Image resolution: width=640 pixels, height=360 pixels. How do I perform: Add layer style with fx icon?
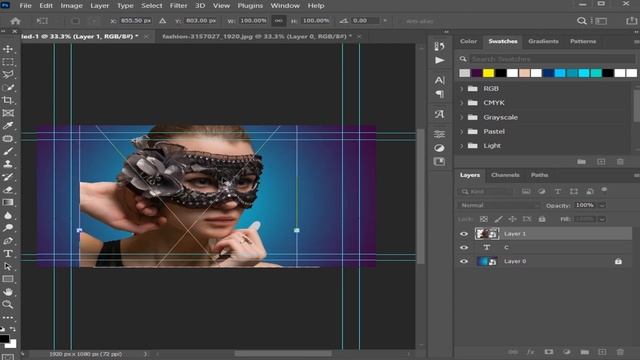click(x=531, y=352)
